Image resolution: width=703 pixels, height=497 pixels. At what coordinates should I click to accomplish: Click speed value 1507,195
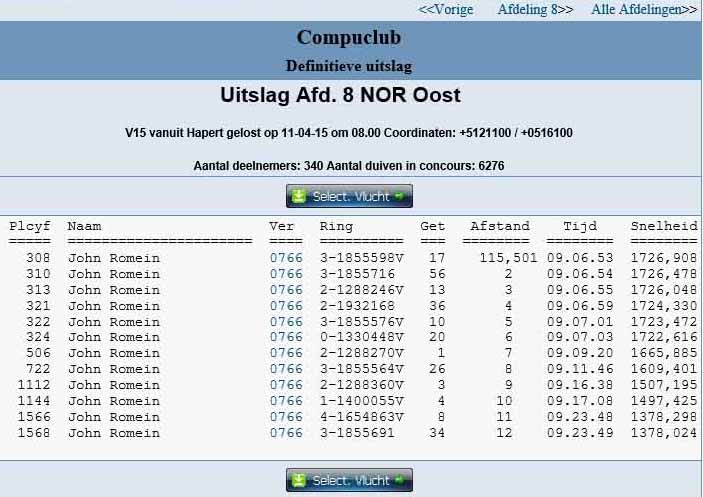[x=664, y=385]
